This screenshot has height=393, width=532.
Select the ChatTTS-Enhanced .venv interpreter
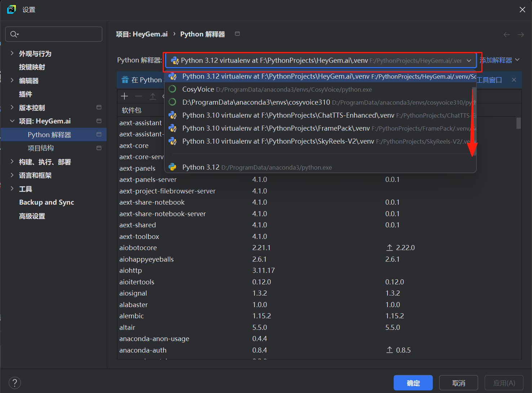[320, 115]
